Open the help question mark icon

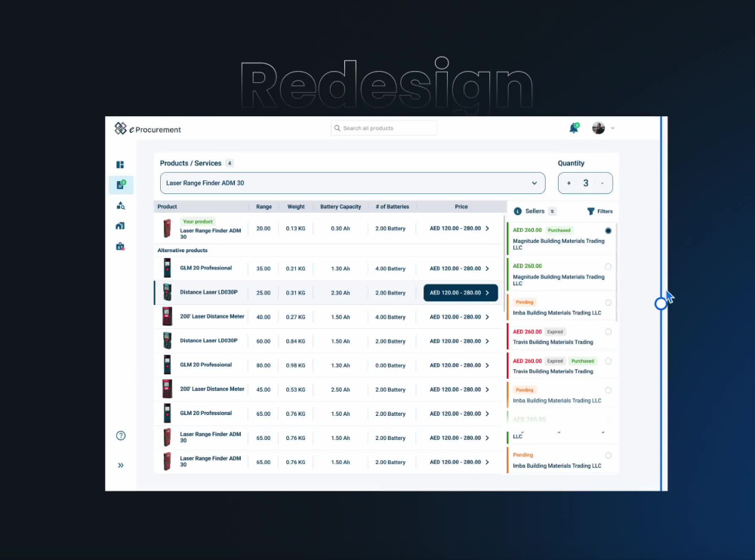[121, 435]
